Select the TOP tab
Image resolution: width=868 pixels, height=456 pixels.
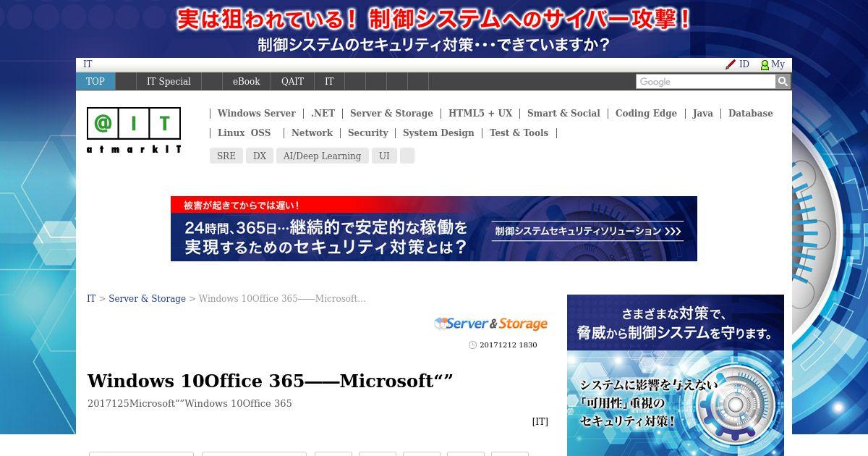click(95, 81)
